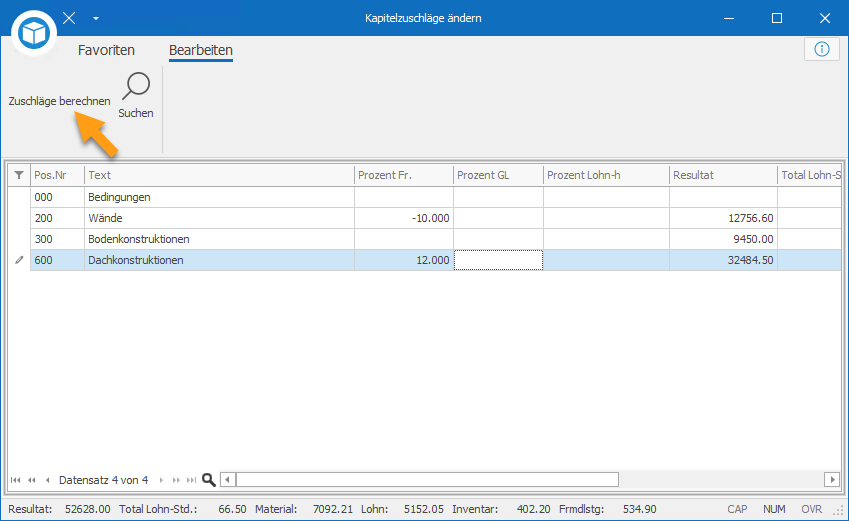Click the Inventar value 402.20

coord(533,509)
